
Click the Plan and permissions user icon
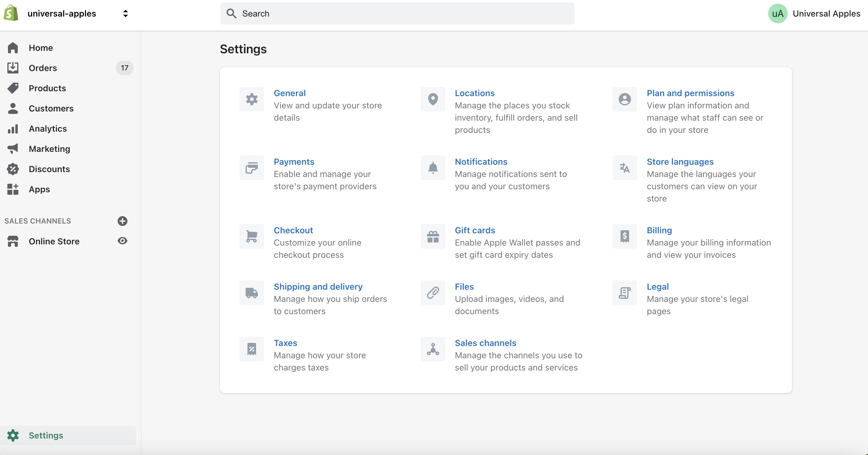click(x=625, y=99)
